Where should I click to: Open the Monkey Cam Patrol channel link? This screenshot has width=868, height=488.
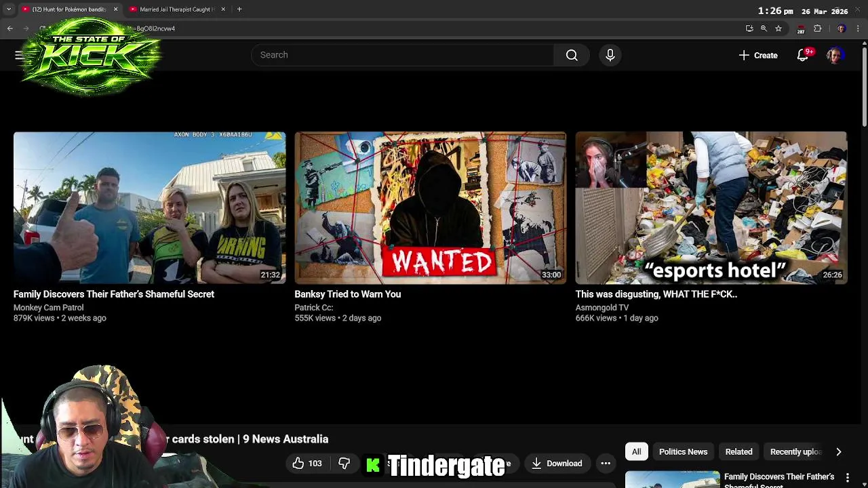pyautogui.click(x=48, y=308)
